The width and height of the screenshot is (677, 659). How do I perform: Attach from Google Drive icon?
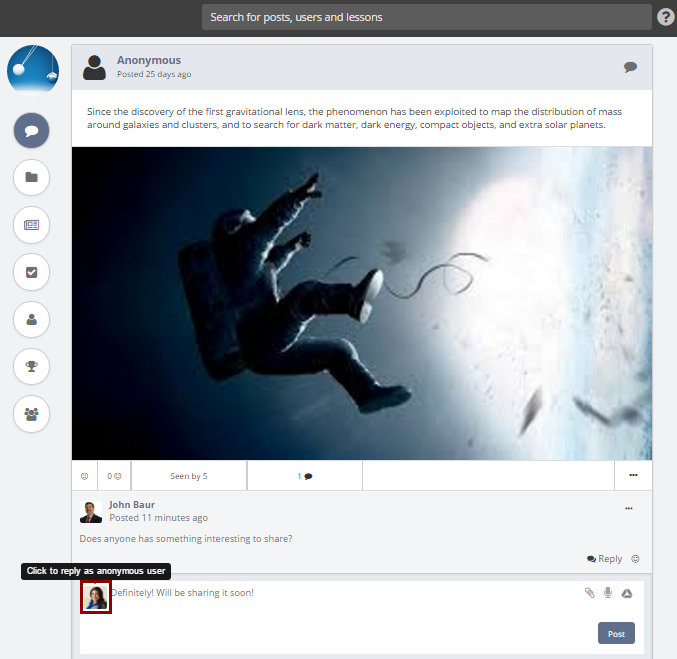tap(627, 593)
